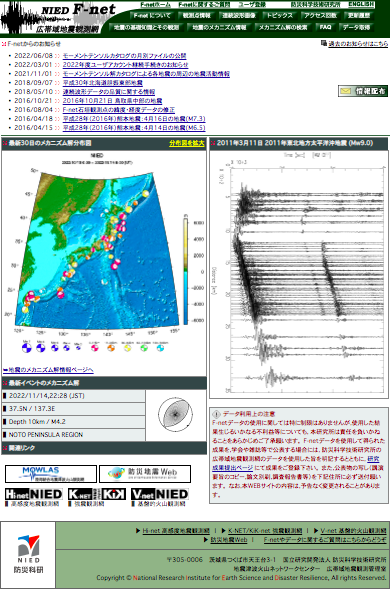
Task: Open 防災科学技術研究所 top link
Action: click(x=315, y=5)
